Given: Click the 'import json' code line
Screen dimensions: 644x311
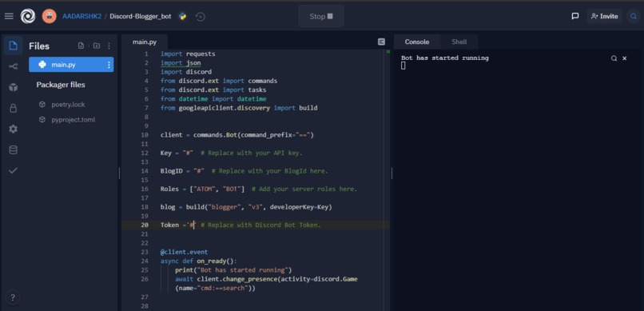Looking at the screenshot, I should click(x=181, y=63).
